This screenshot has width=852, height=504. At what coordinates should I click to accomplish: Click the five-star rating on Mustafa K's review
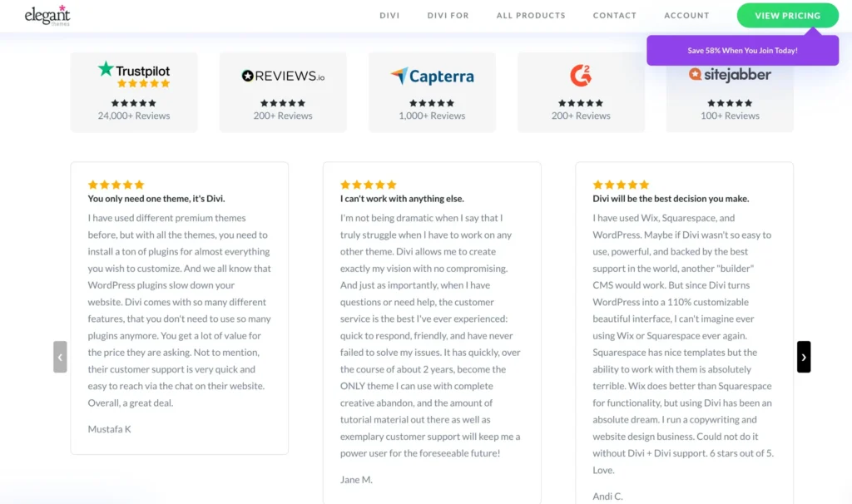pyautogui.click(x=116, y=185)
